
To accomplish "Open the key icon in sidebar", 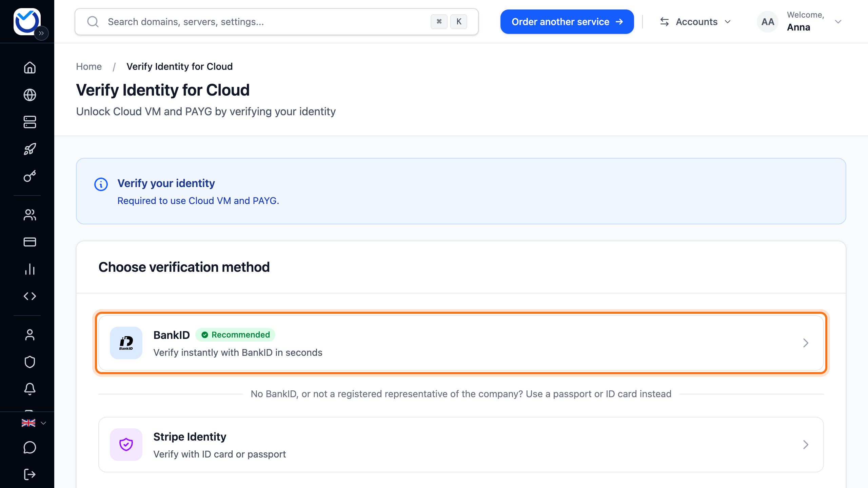I will pos(30,176).
